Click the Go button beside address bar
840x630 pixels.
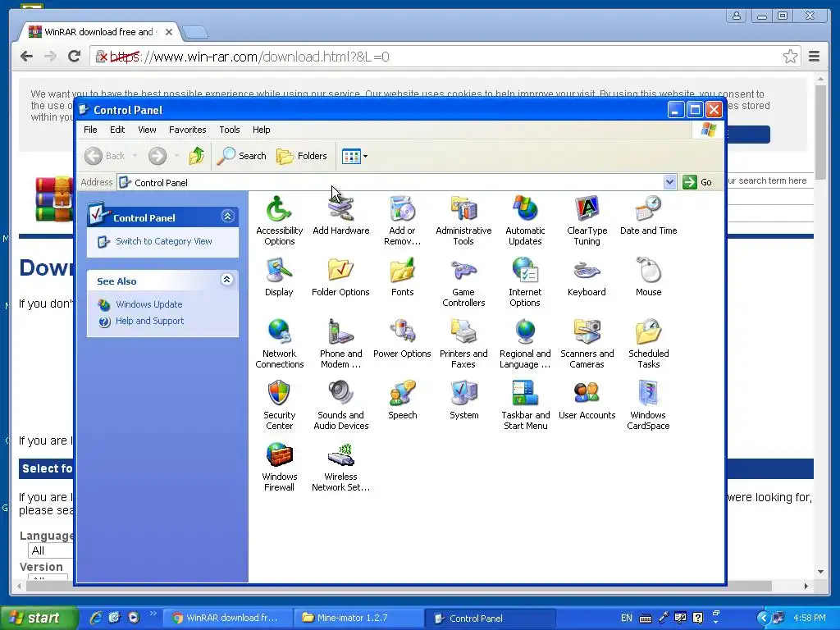click(698, 182)
